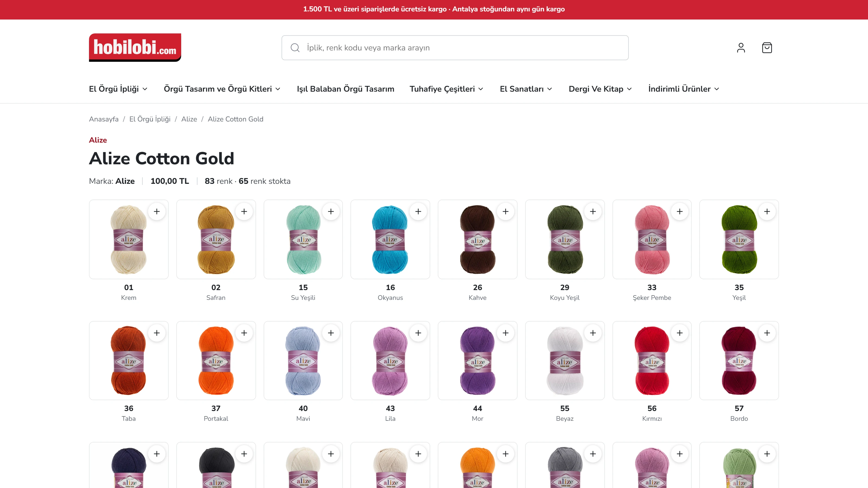Screen dimensions: 868x488
Task: Add color 26 Kahve with plus button
Action: point(505,211)
